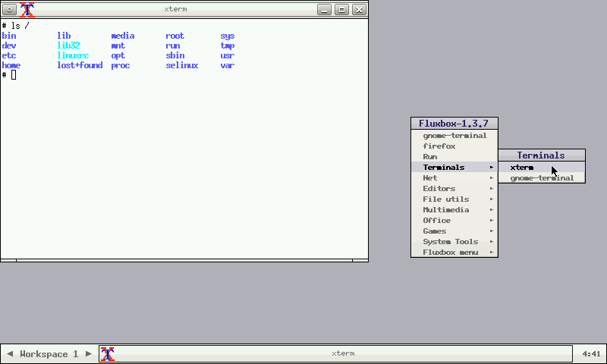Screen dimensions: 607x364
Task: Click the 'dev' directory name in terminal
Action: (9, 45)
